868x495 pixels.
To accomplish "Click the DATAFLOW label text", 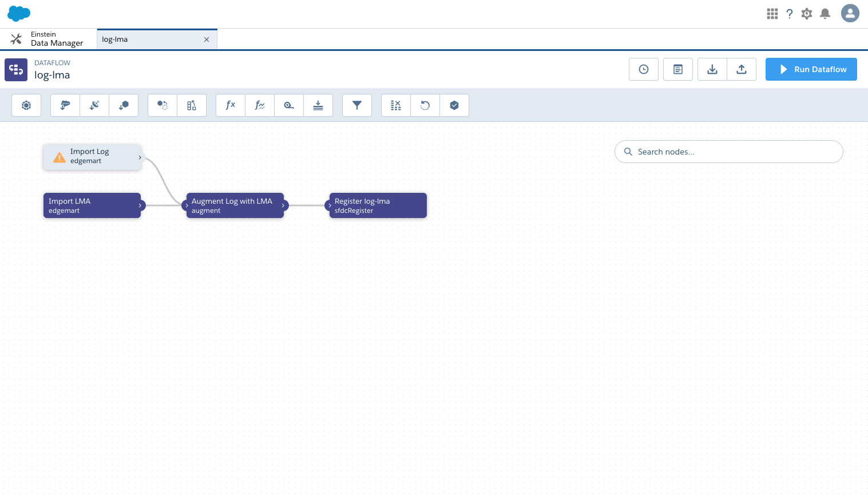I will pyautogui.click(x=52, y=63).
